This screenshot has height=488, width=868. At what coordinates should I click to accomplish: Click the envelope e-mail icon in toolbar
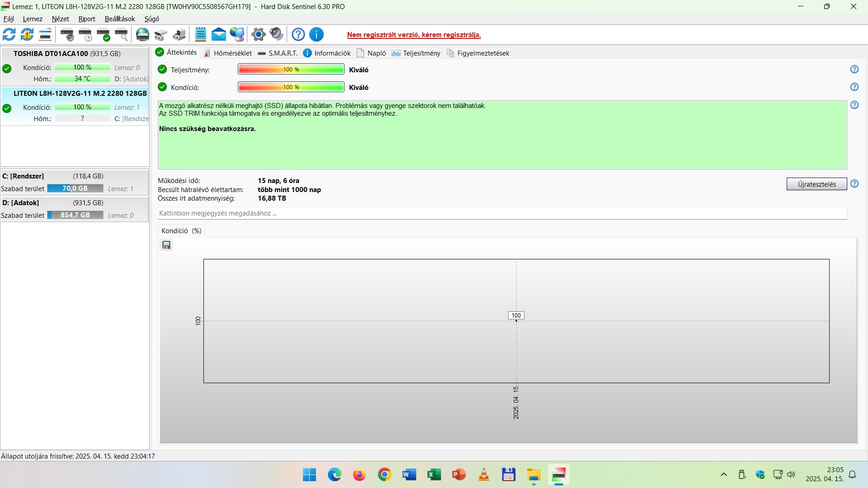219,34
